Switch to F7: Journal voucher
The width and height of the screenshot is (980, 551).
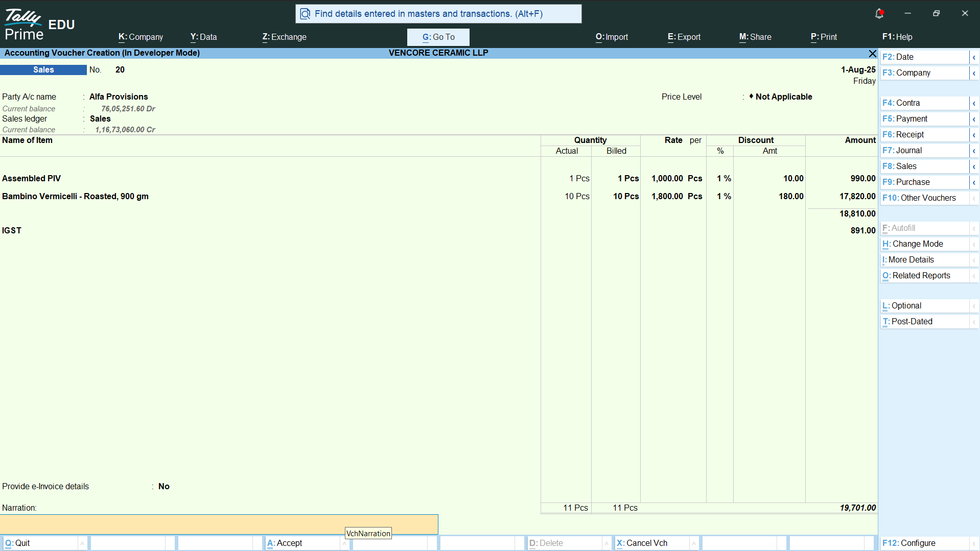(924, 151)
